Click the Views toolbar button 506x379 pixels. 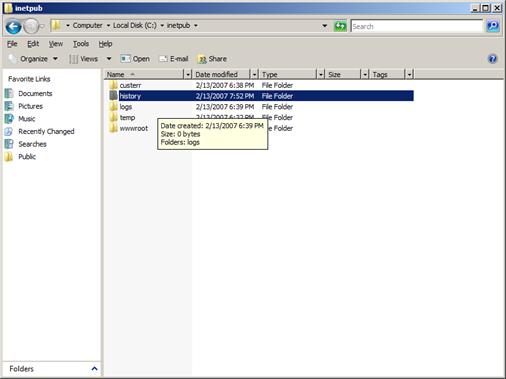tap(83, 59)
